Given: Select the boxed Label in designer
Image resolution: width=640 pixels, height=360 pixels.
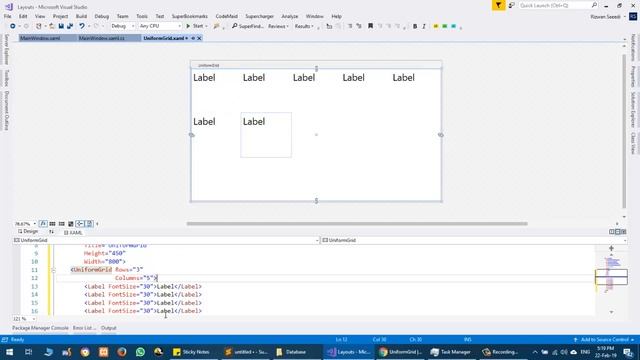Looking at the screenshot, I should point(266,135).
